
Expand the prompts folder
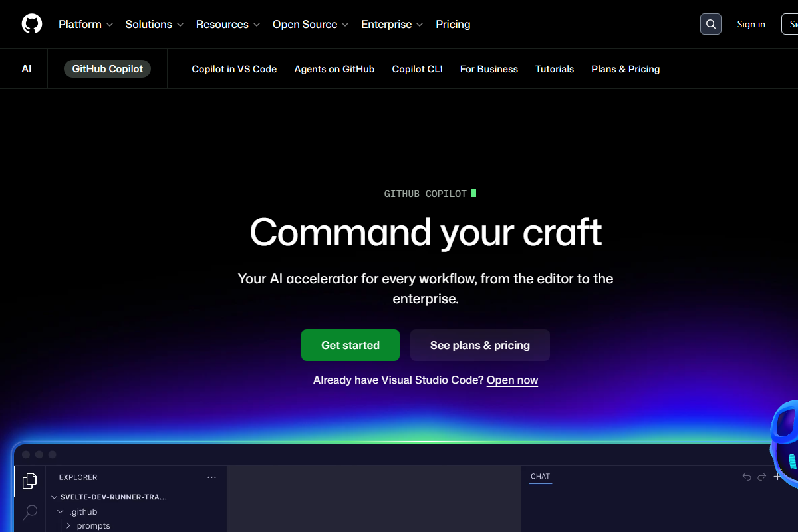coord(88,525)
